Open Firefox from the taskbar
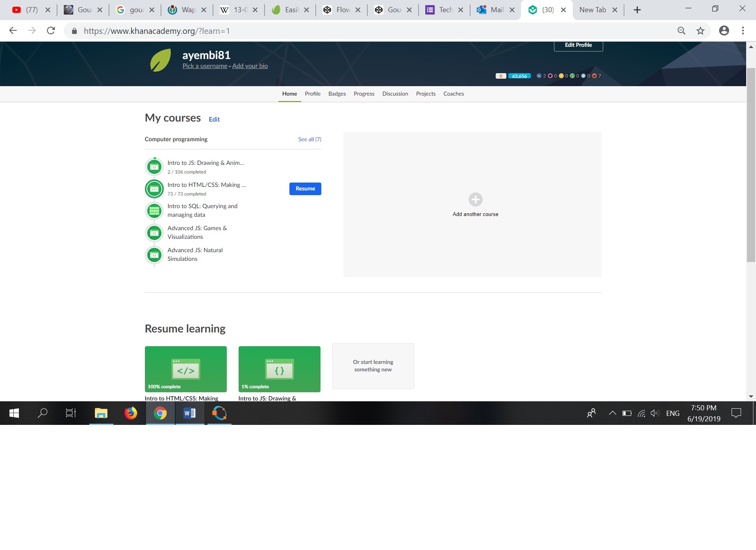756x550 pixels. pyautogui.click(x=131, y=413)
